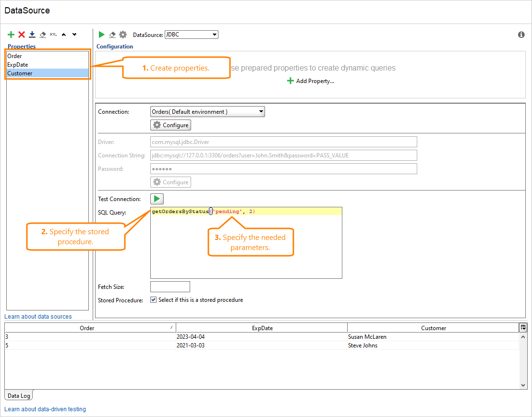
Task: Switch to the Data Log tab
Action: (19, 395)
